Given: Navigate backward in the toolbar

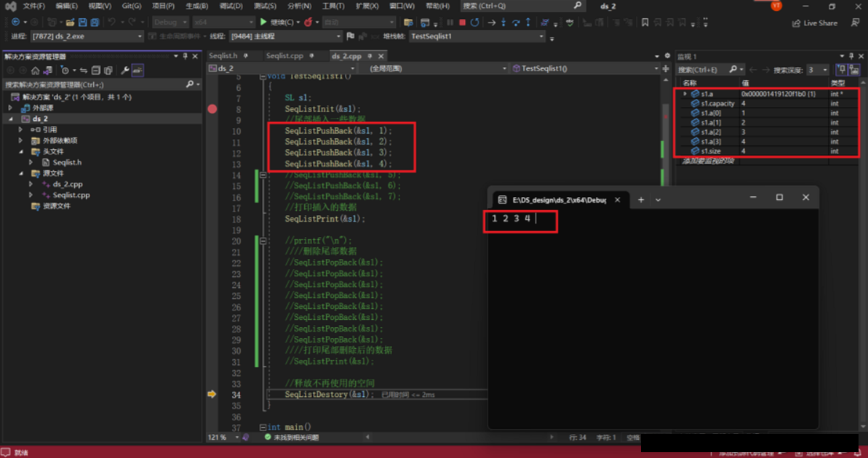Looking at the screenshot, I should pyautogui.click(x=15, y=22).
